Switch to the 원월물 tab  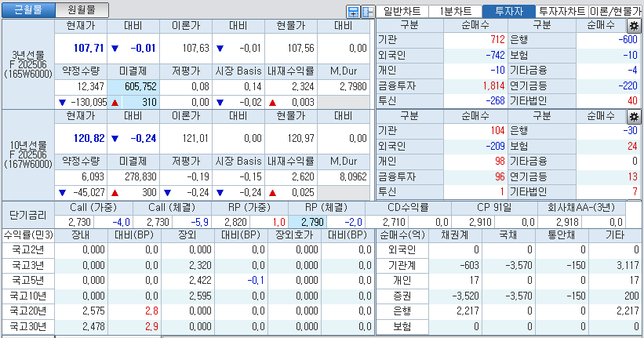point(82,10)
